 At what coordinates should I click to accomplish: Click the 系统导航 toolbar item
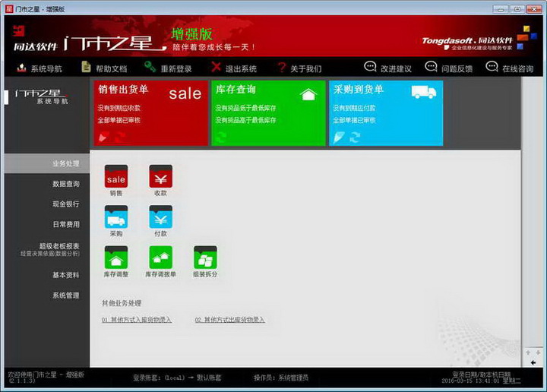click(40, 68)
